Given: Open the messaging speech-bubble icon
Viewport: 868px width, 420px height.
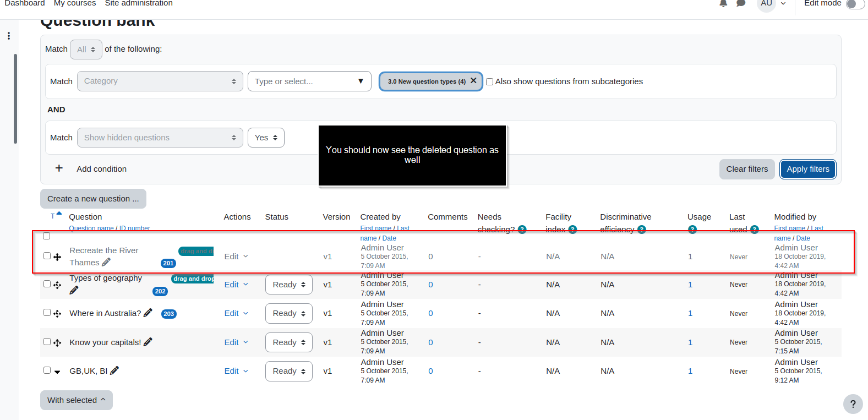Looking at the screenshot, I should tap(741, 3).
